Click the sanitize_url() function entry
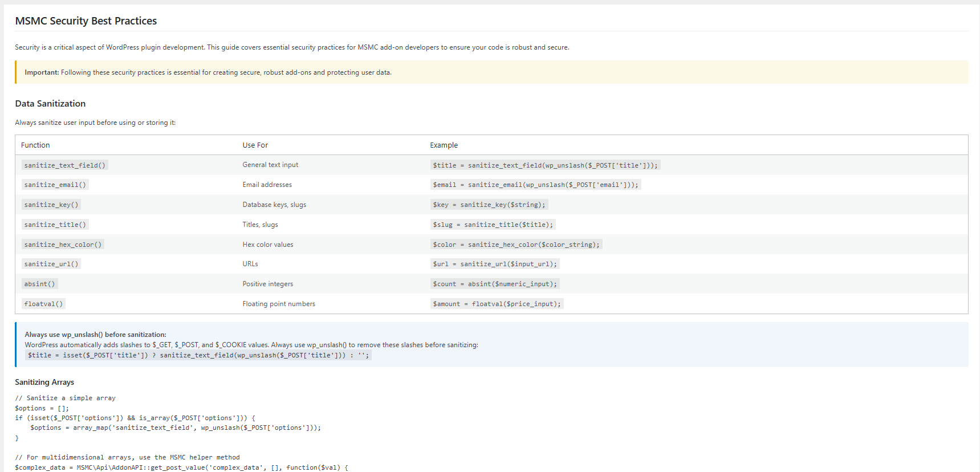980x472 pixels. point(51,264)
